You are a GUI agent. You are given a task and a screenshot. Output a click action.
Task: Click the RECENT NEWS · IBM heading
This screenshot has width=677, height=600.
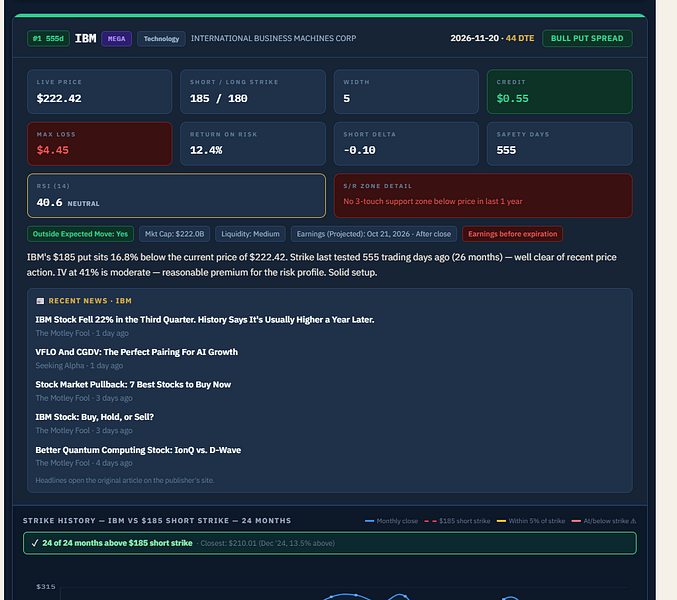point(90,301)
